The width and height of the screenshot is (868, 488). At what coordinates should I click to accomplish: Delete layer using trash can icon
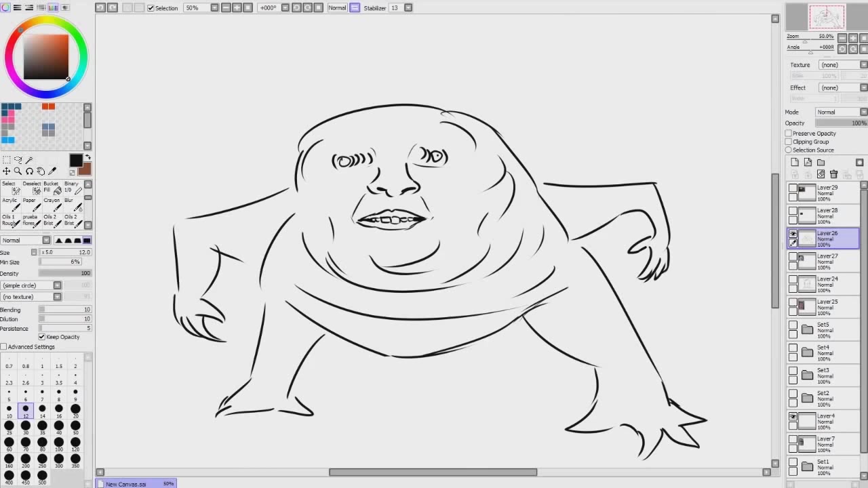coord(833,174)
